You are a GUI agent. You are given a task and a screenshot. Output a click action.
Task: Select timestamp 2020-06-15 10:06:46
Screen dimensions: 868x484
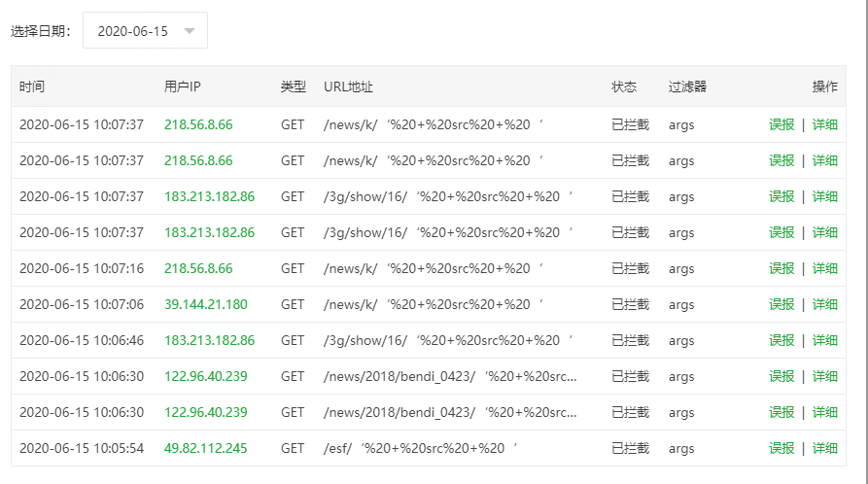pos(82,340)
